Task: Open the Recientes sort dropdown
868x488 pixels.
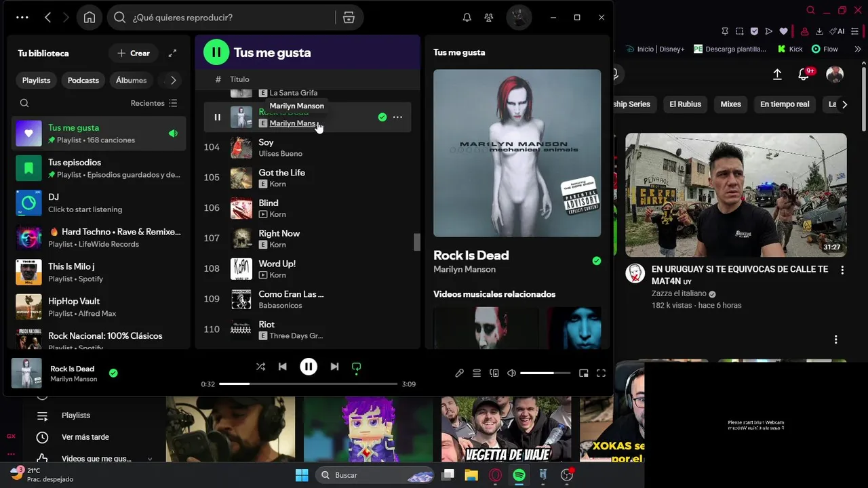Action: point(154,103)
